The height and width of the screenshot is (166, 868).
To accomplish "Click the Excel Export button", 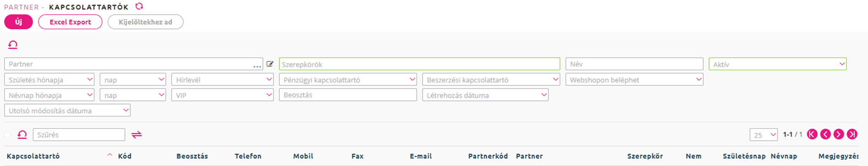I will [70, 22].
